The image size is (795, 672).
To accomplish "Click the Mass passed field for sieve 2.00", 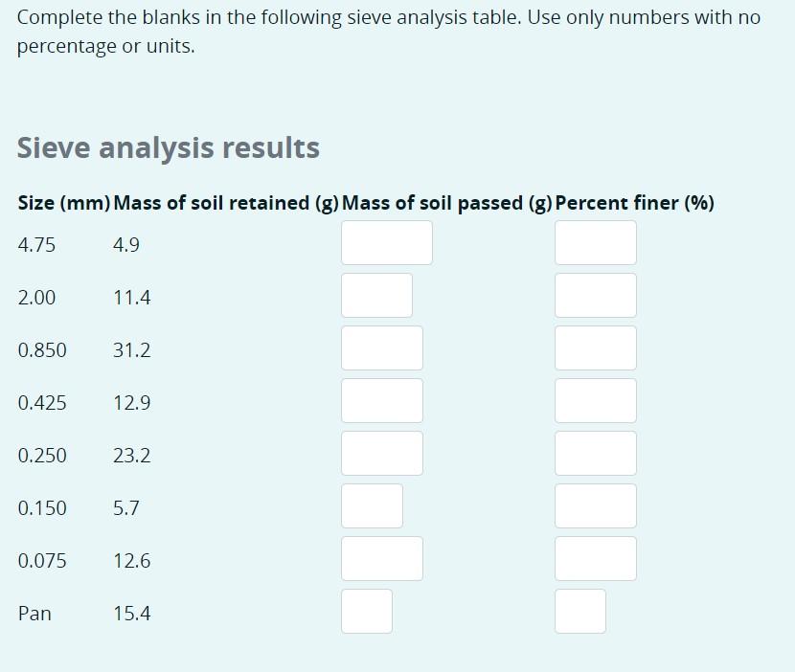I will click(375, 295).
